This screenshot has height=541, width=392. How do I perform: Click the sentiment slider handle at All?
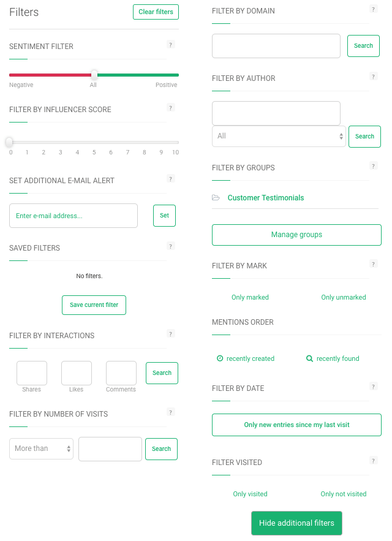coord(93,75)
